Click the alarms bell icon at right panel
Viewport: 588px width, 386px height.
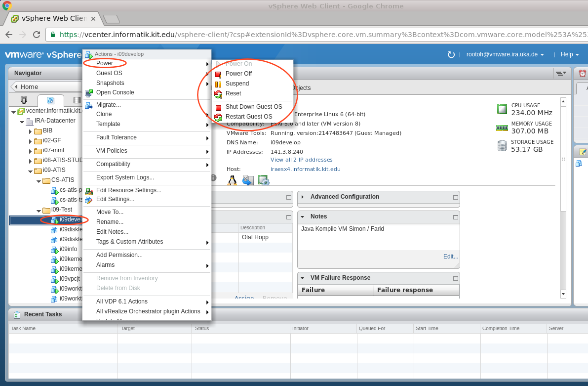[x=583, y=73]
